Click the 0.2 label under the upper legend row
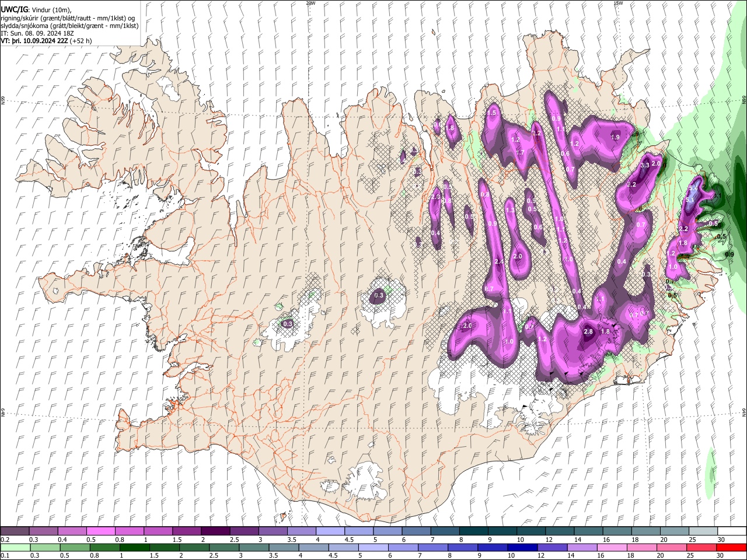 click(5, 540)
